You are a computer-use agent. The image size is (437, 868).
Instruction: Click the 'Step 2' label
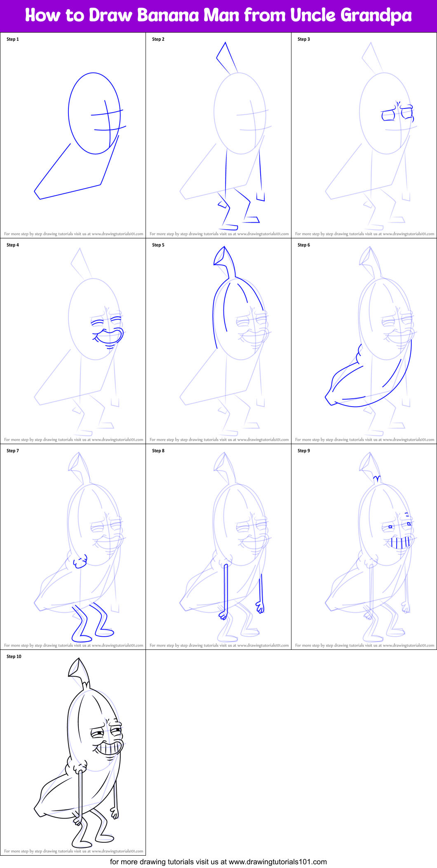(158, 39)
